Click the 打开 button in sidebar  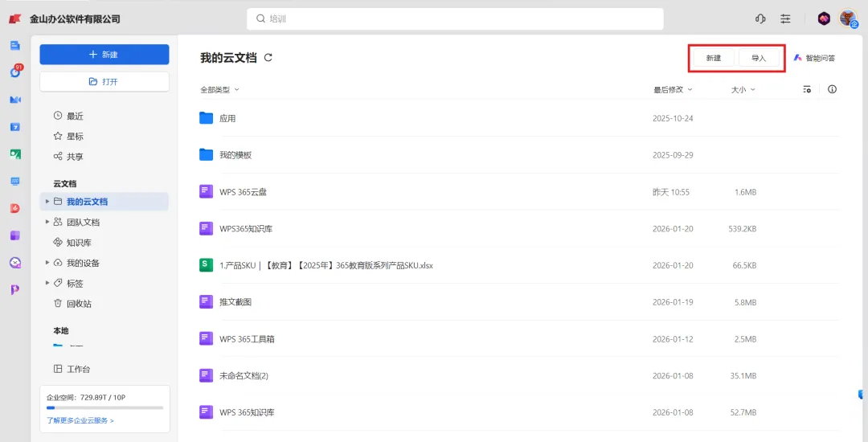click(104, 81)
